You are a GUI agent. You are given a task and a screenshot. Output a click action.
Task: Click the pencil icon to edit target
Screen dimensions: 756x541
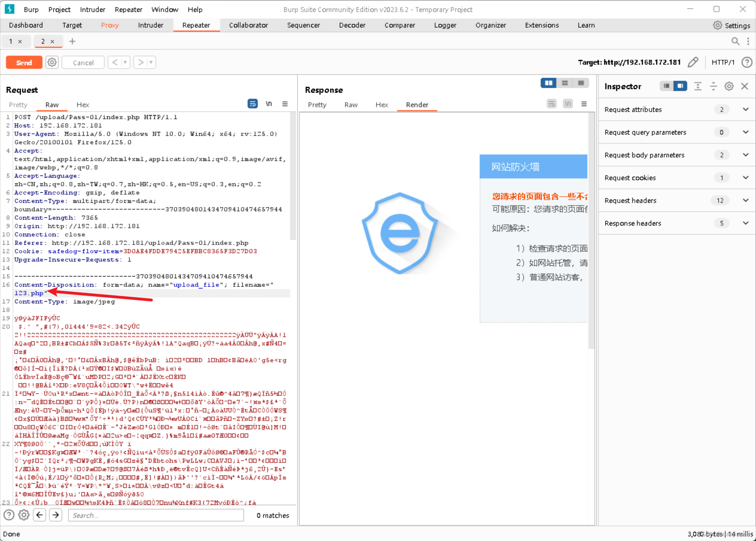click(x=693, y=62)
